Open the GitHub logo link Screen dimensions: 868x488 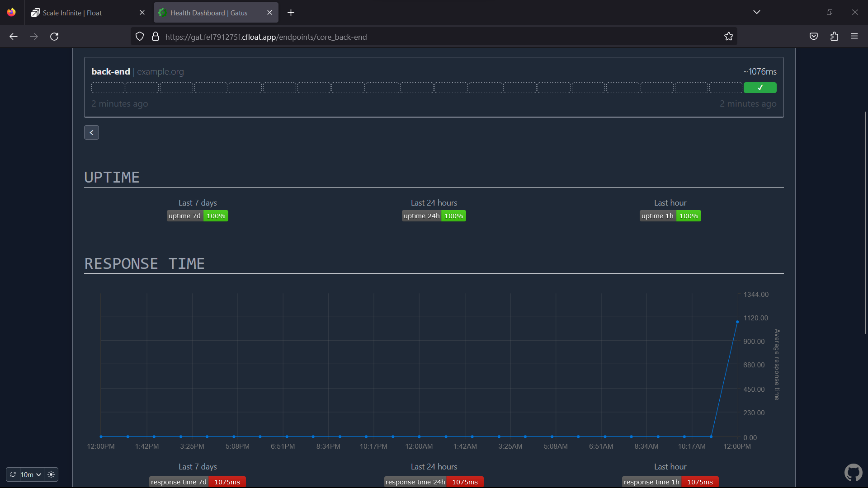click(x=853, y=473)
